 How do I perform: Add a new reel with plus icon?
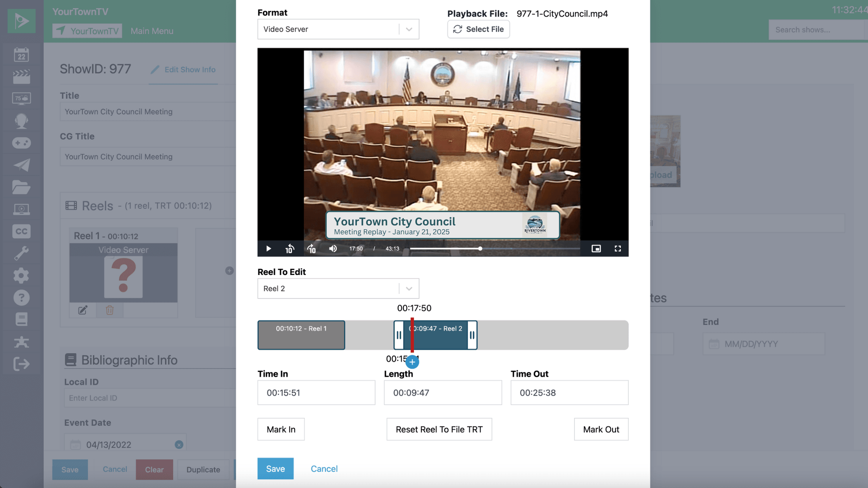coord(229,271)
